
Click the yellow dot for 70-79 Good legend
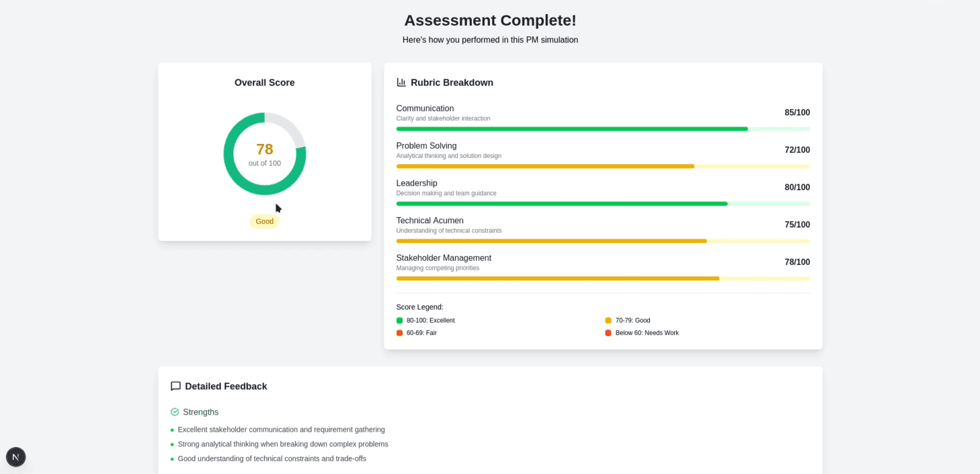(607, 321)
